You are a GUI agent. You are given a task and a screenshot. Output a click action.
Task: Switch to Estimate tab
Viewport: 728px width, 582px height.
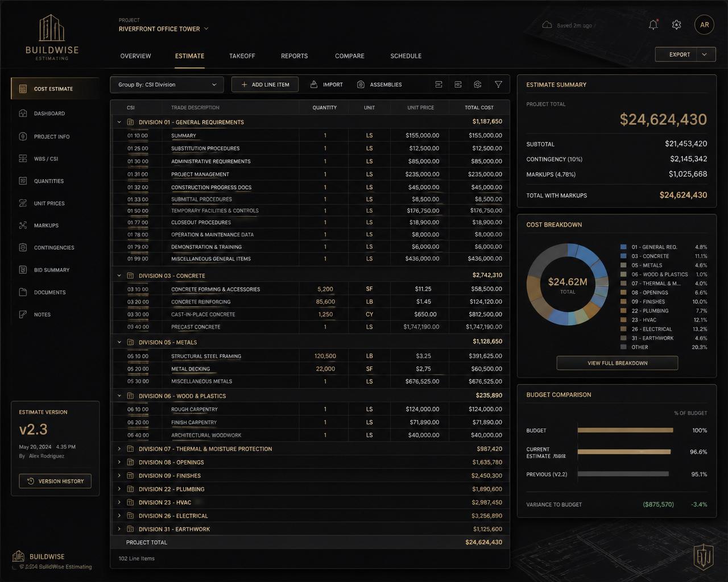(189, 56)
